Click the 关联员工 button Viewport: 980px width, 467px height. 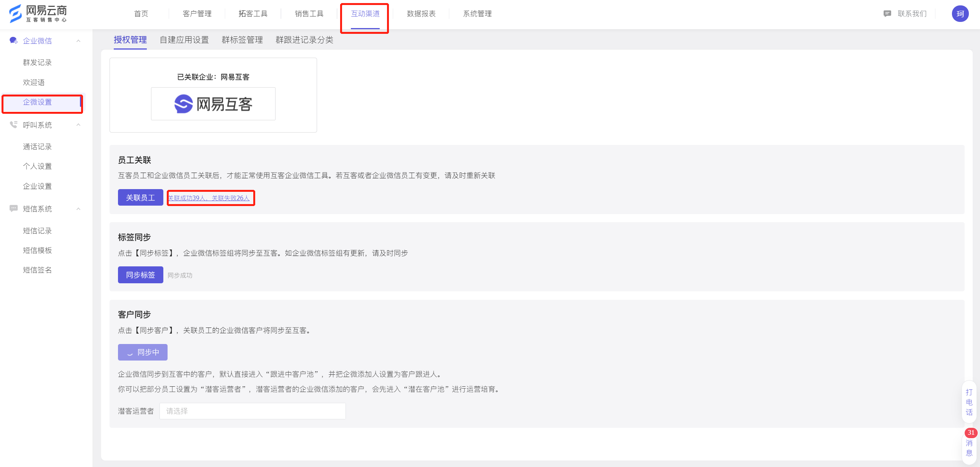(140, 198)
